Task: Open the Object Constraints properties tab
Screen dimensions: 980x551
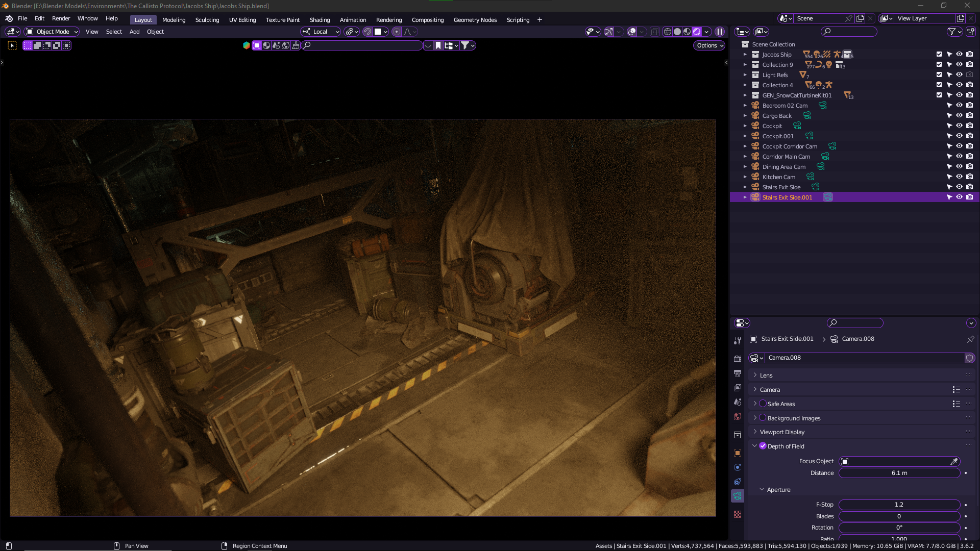Action: [738, 482]
